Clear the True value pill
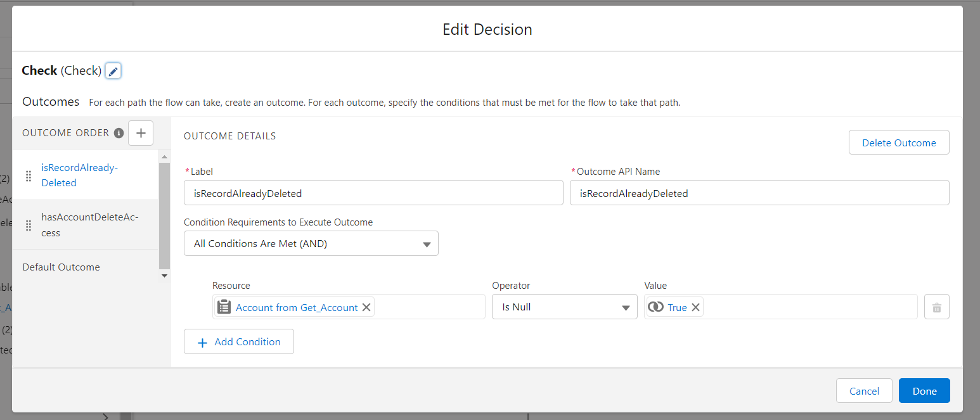 (695, 307)
